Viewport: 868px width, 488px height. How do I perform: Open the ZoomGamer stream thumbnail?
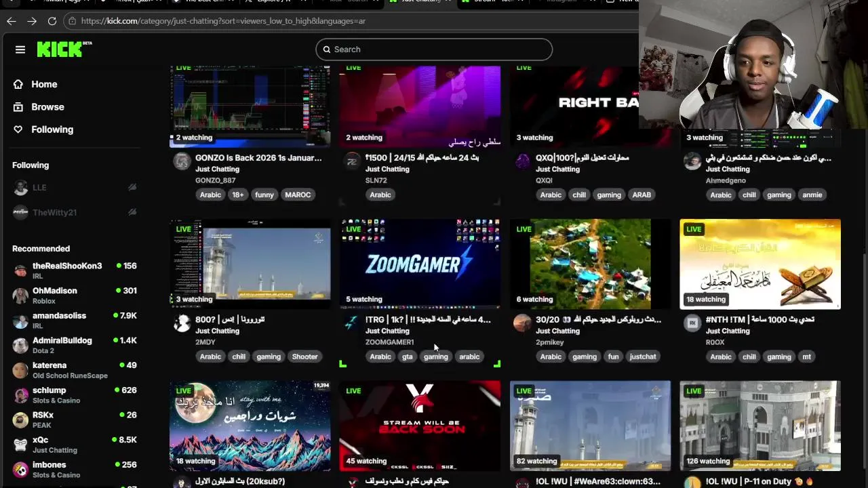click(420, 264)
